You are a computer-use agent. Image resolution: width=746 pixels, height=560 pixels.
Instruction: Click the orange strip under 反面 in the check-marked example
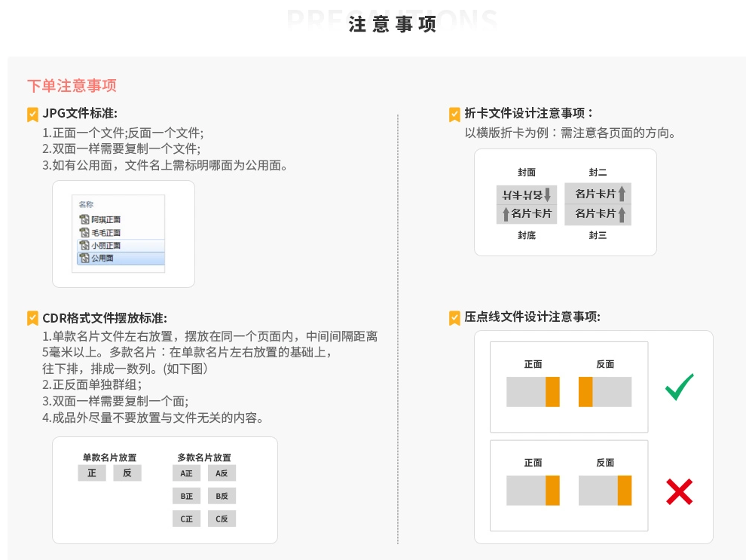pyautogui.click(x=585, y=392)
